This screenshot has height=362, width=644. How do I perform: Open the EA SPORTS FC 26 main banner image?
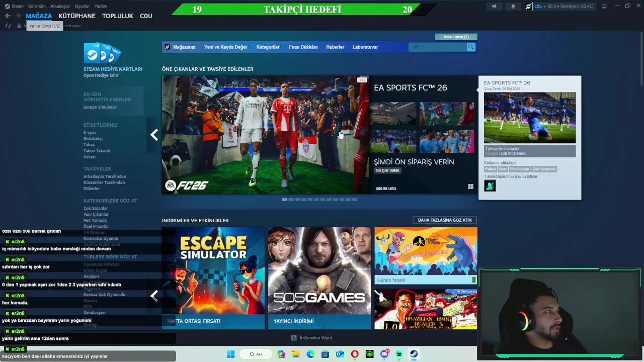(265, 135)
